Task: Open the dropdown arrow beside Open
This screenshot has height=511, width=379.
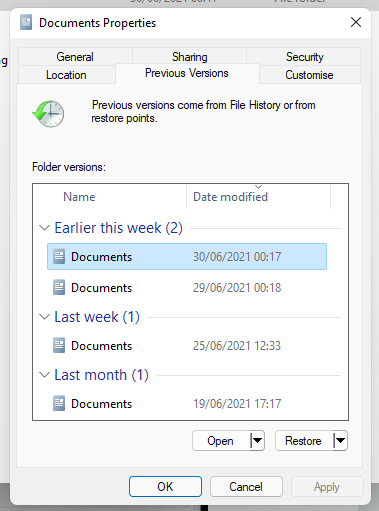Action: tap(257, 441)
